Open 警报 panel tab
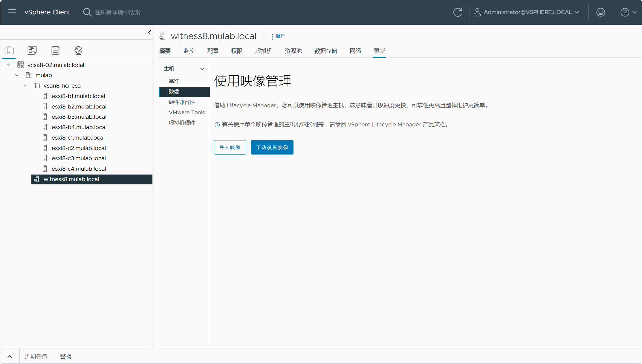642x364 pixels. [66, 357]
